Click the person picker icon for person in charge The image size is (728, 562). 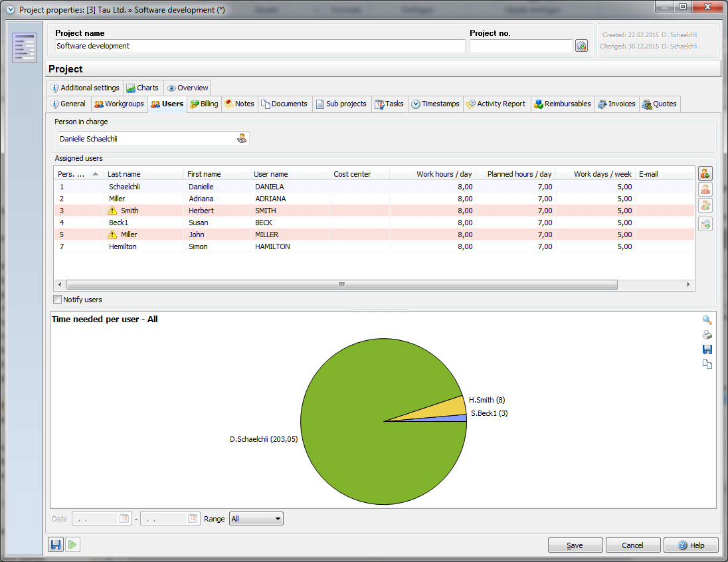coord(242,139)
